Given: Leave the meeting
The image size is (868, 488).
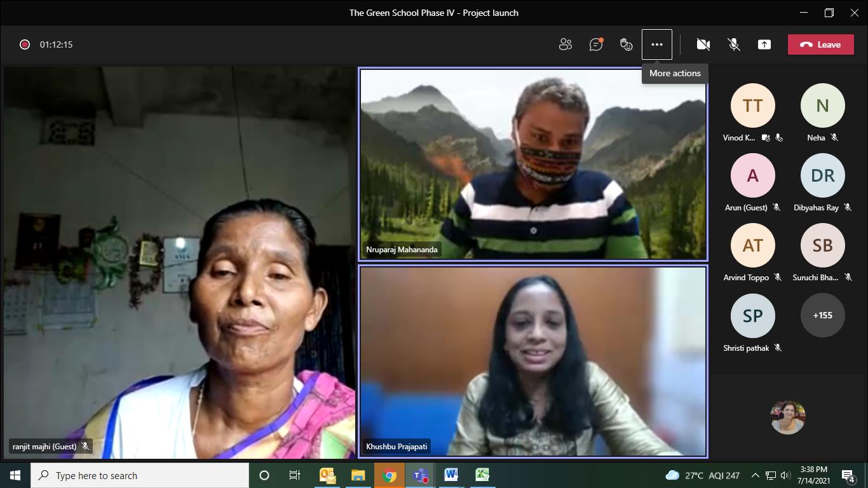Looking at the screenshot, I should click(x=820, y=44).
